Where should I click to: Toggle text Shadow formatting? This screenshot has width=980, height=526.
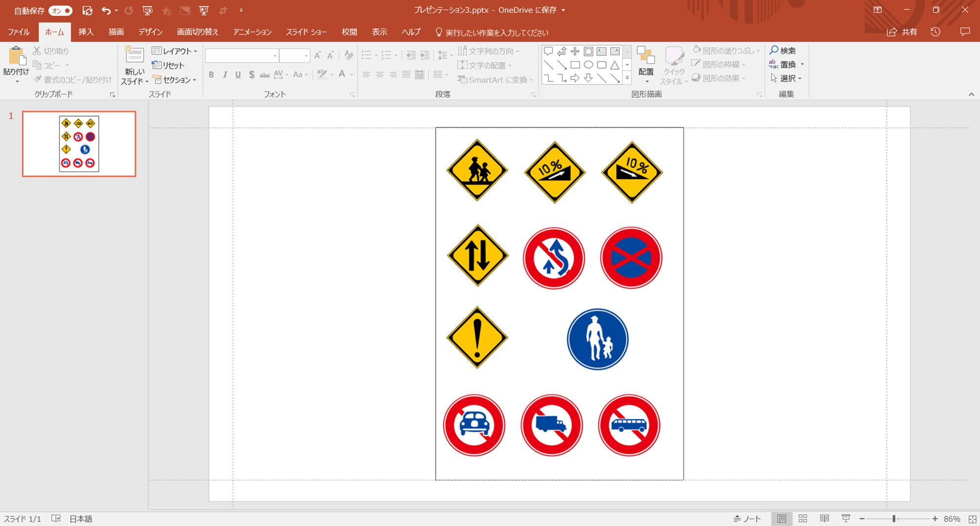click(251, 75)
